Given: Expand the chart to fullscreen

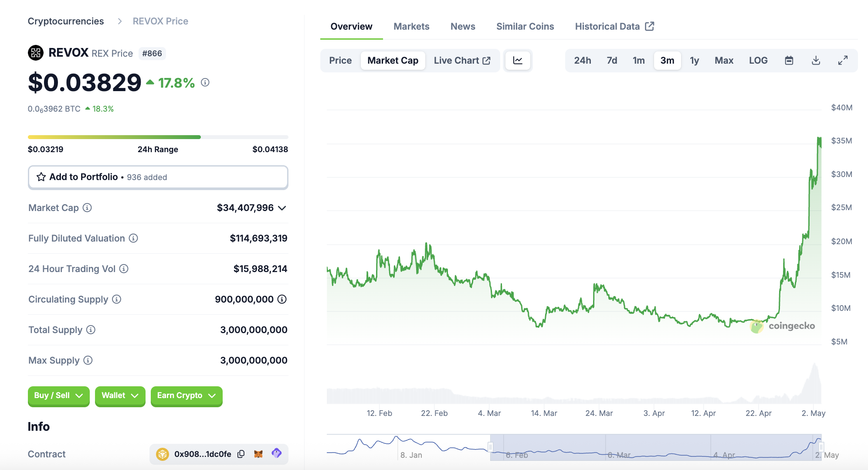Looking at the screenshot, I should [x=843, y=61].
